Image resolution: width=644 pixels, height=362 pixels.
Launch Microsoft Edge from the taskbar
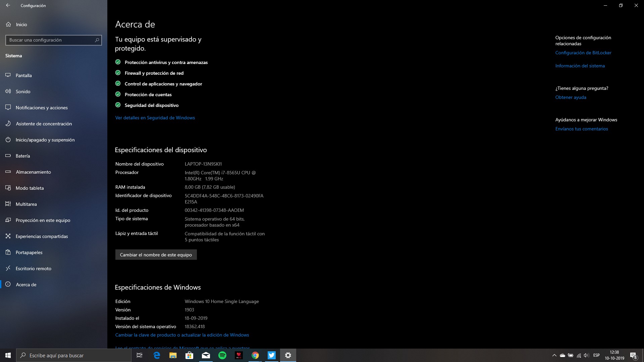click(157, 355)
